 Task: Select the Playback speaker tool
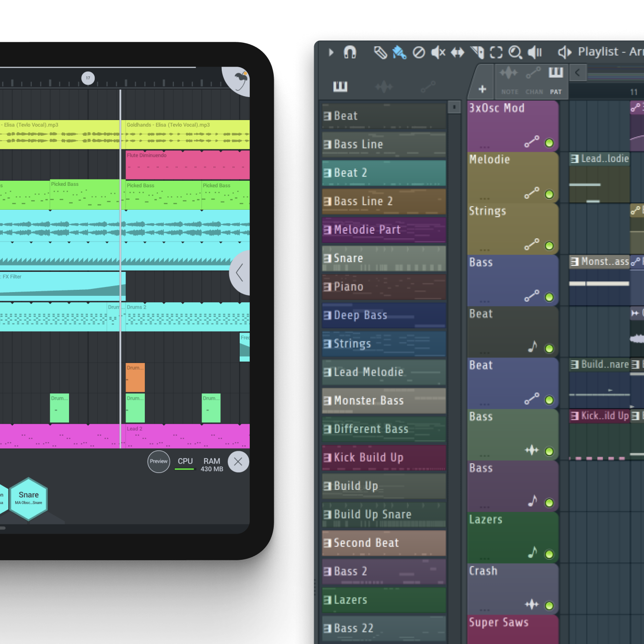pyautogui.click(x=535, y=52)
